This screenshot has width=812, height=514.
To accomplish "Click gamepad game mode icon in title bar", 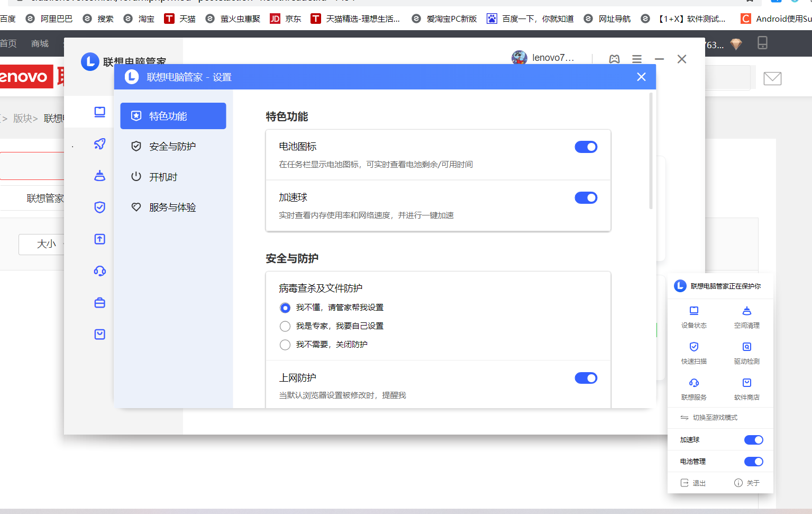I will tap(614, 59).
